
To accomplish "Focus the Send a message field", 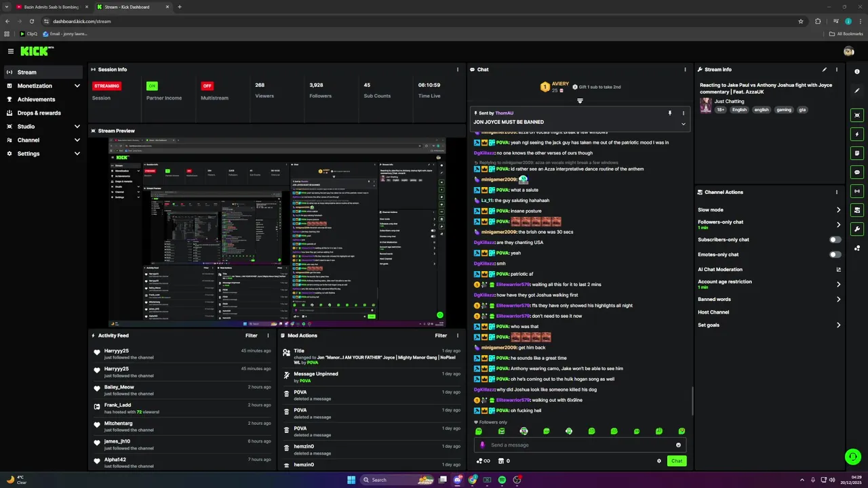I will pos(580,445).
